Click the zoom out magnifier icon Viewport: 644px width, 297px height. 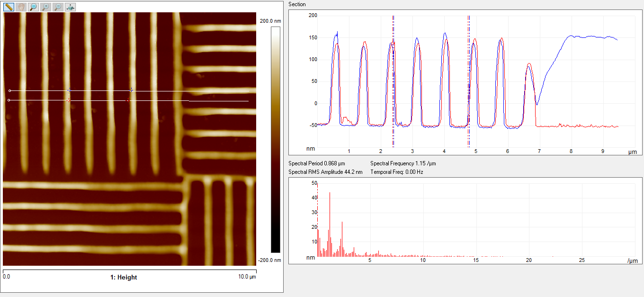coord(57,7)
